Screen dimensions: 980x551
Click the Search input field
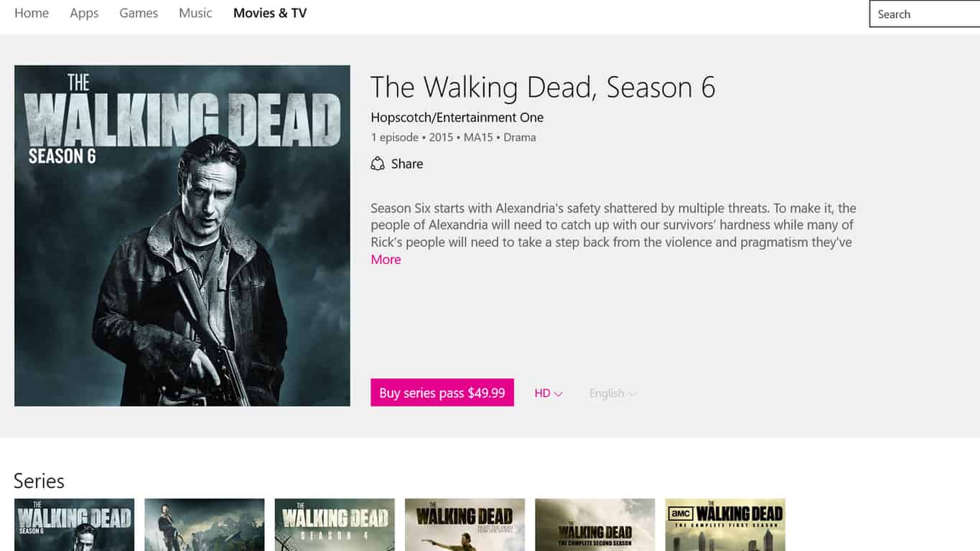(x=925, y=14)
